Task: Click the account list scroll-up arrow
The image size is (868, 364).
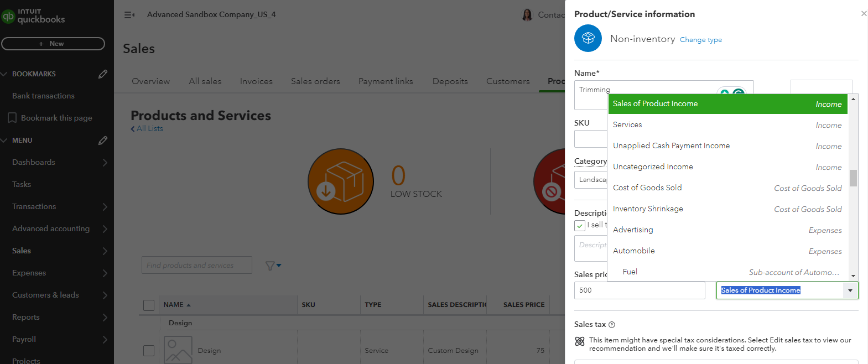Action: pos(853,99)
